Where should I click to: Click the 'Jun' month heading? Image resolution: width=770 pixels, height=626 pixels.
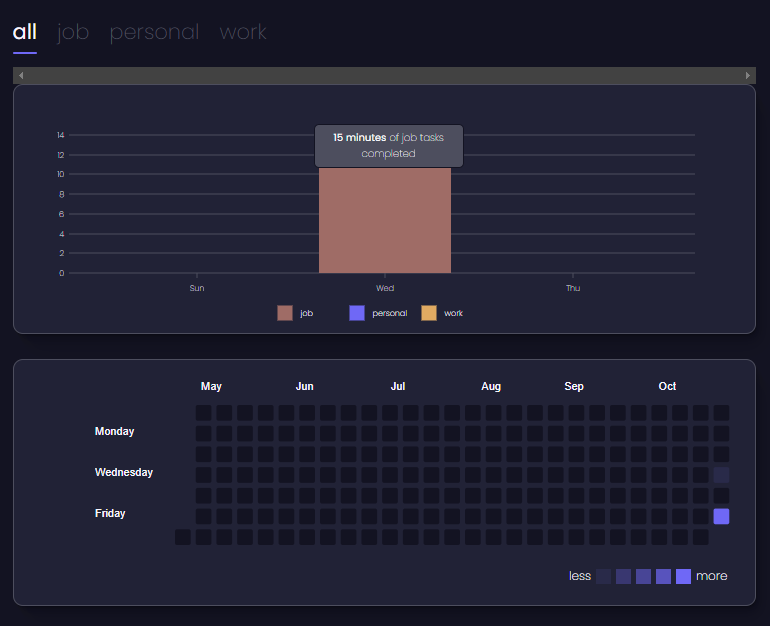tap(304, 386)
